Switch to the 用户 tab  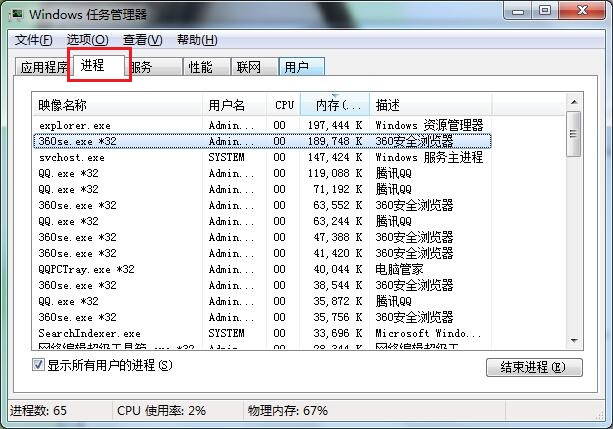(x=301, y=67)
